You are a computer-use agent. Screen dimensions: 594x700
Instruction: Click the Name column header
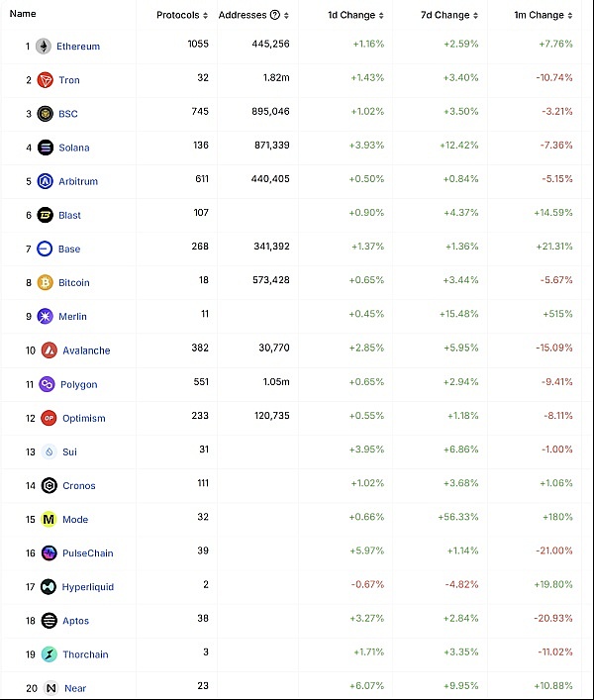point(23,14)
